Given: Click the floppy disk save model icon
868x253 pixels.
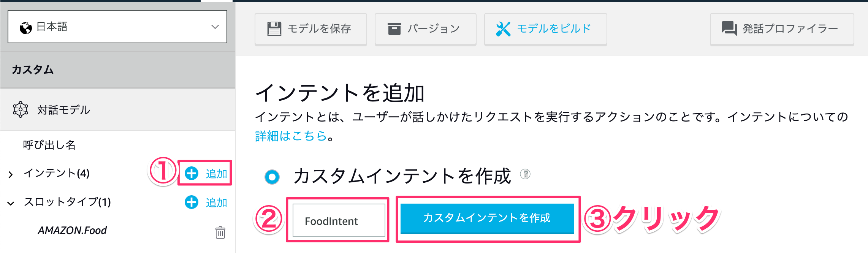Looking at the screenshot, I should click(274, 28).
